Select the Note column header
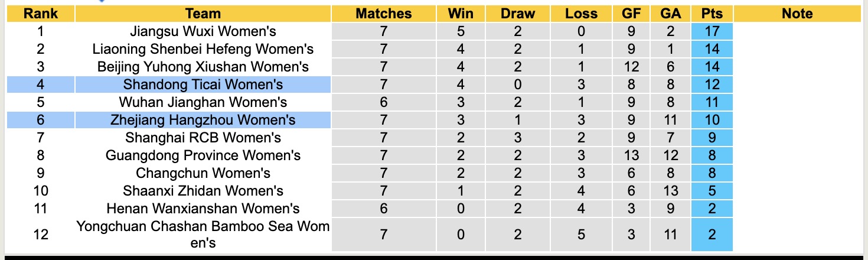The height and width of the screenshot is (260, 868). (797, 14)
